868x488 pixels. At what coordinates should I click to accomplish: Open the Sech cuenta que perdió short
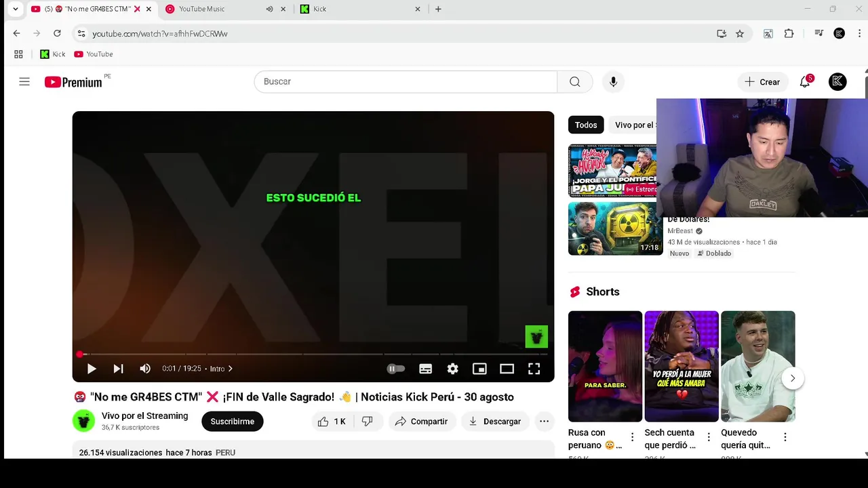682,366
